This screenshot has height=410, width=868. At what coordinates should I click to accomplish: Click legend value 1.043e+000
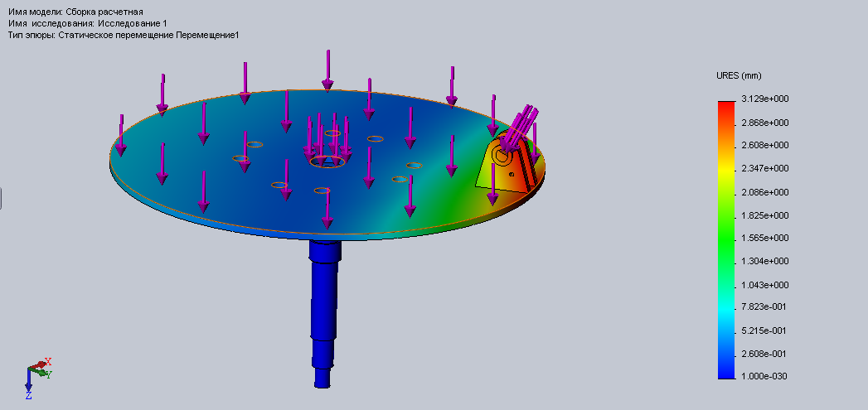click(x=764, y=284)
